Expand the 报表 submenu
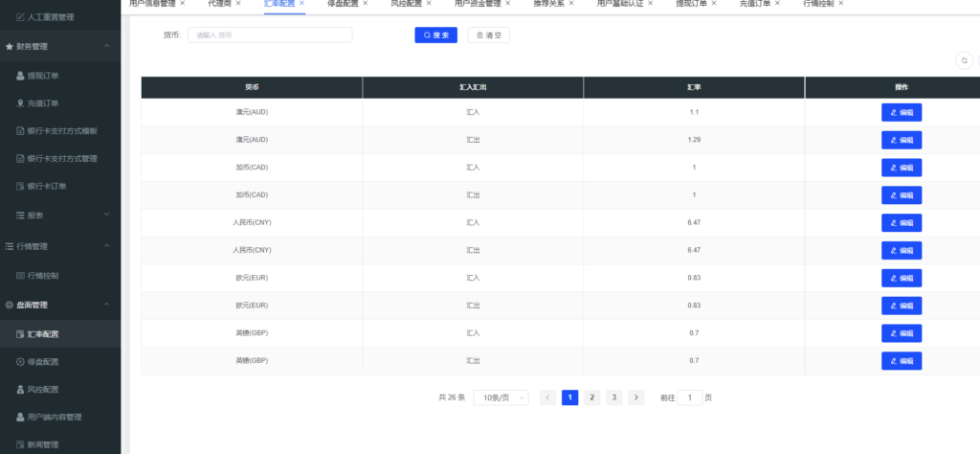Image resolution: width=980 pixels, height=454 pixels. click(106, 215)
